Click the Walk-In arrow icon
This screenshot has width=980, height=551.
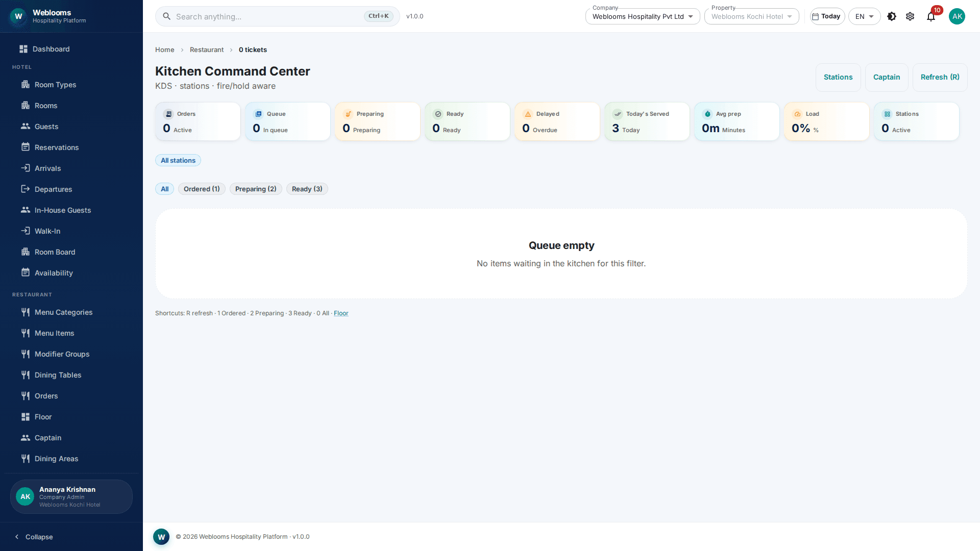pyautogui.click(x=26, y=231)
